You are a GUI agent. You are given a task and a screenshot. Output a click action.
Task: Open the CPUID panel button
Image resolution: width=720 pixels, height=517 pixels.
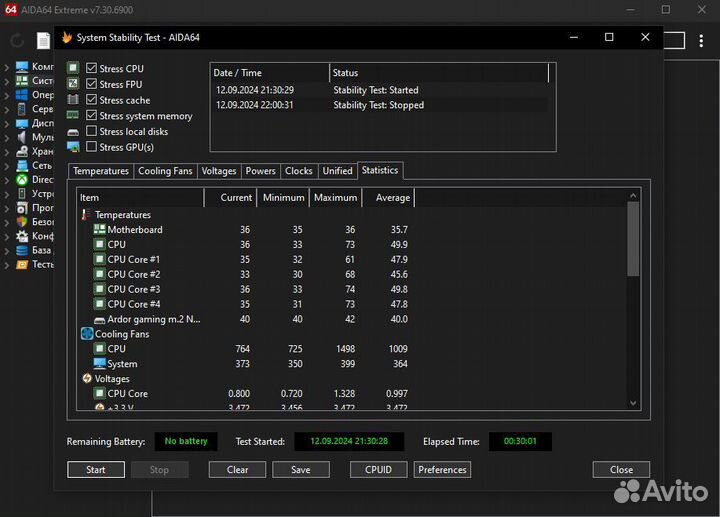378,470
